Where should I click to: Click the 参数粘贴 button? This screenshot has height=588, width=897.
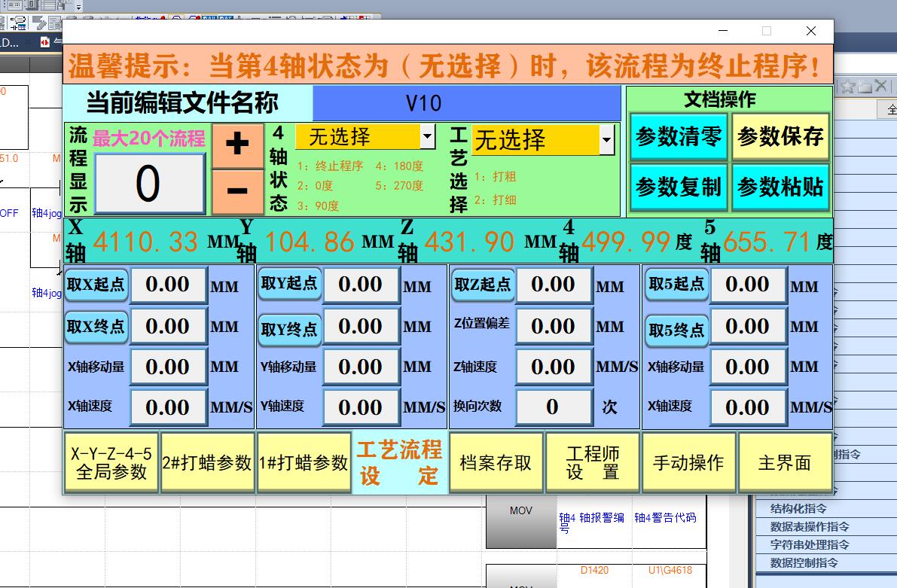coord(780,187)
